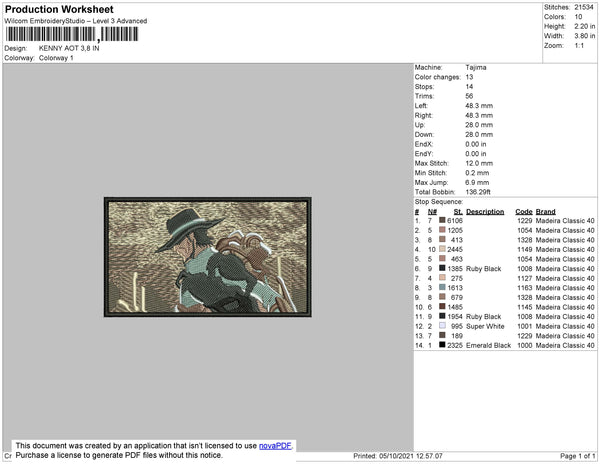Click thread code '1127' in row 7

coord(525,278)
